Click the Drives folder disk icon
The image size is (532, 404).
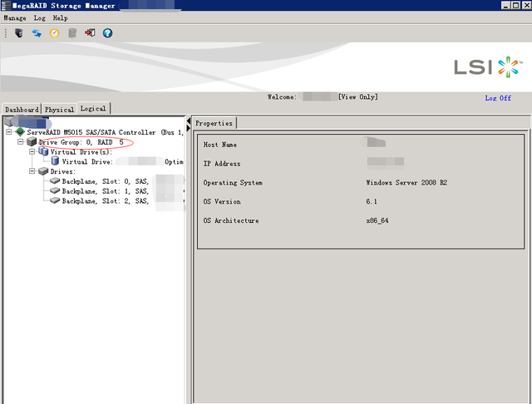pyautogui.click(x=43, y=171)
